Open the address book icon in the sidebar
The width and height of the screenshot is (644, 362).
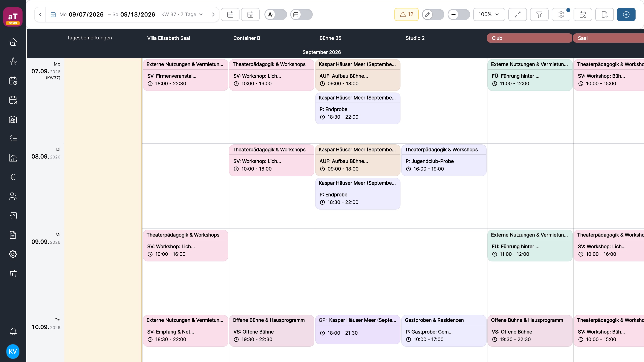click(13, 216)
